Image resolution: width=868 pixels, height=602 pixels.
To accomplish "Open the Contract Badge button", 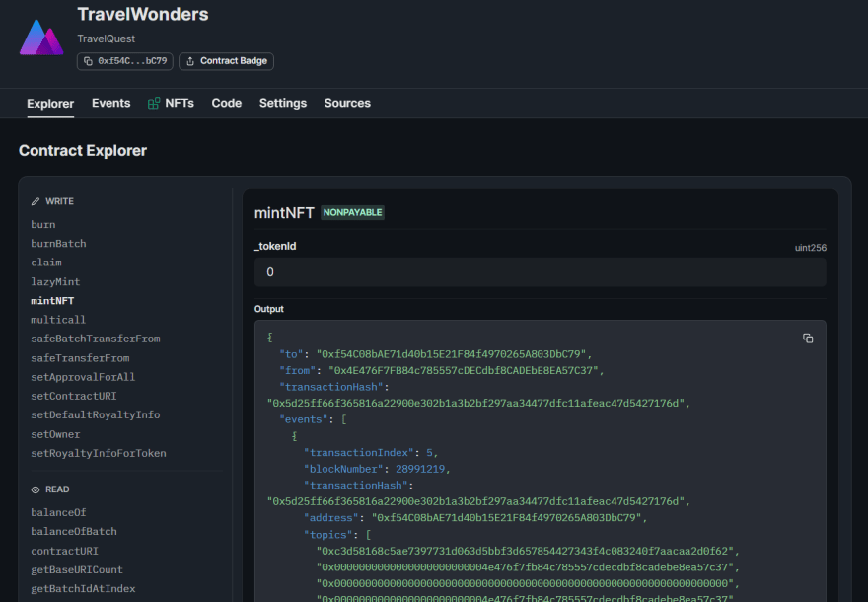I will tap(226, 61).
